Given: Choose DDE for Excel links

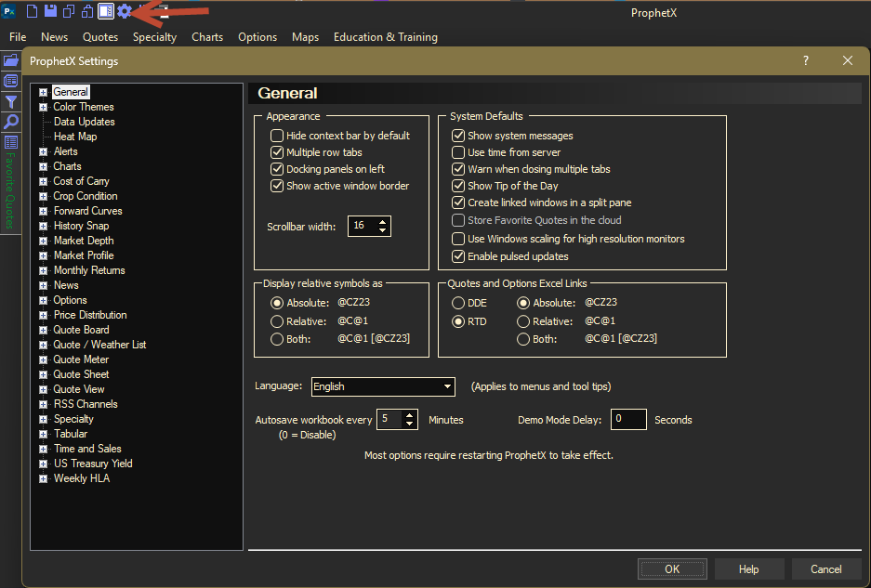Looking at the screenshot, I should pyautogui.click(x=458, y=303).
